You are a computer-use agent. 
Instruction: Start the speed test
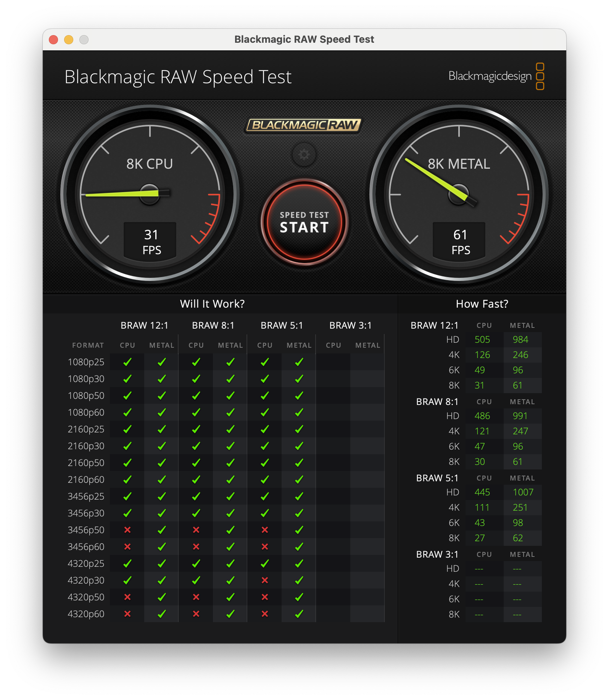[x=304, y=223]
